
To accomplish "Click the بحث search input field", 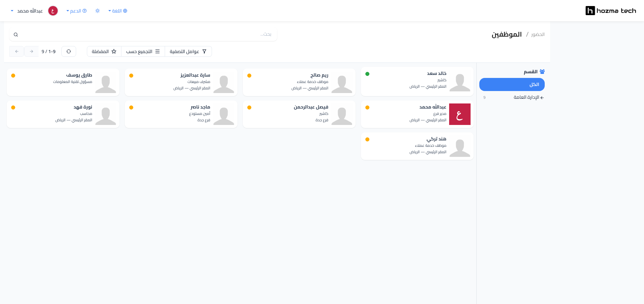I will coord(143,34).
